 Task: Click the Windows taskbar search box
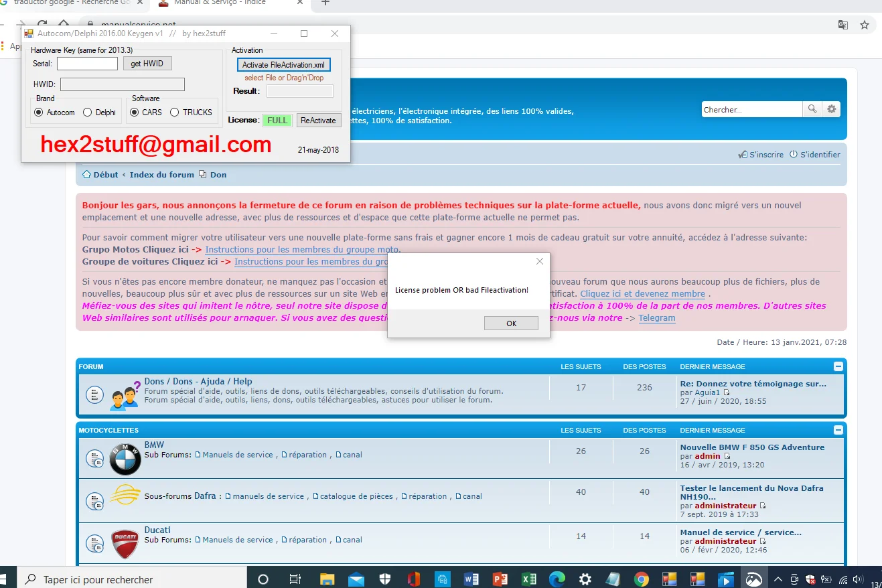tap(131, 579)
